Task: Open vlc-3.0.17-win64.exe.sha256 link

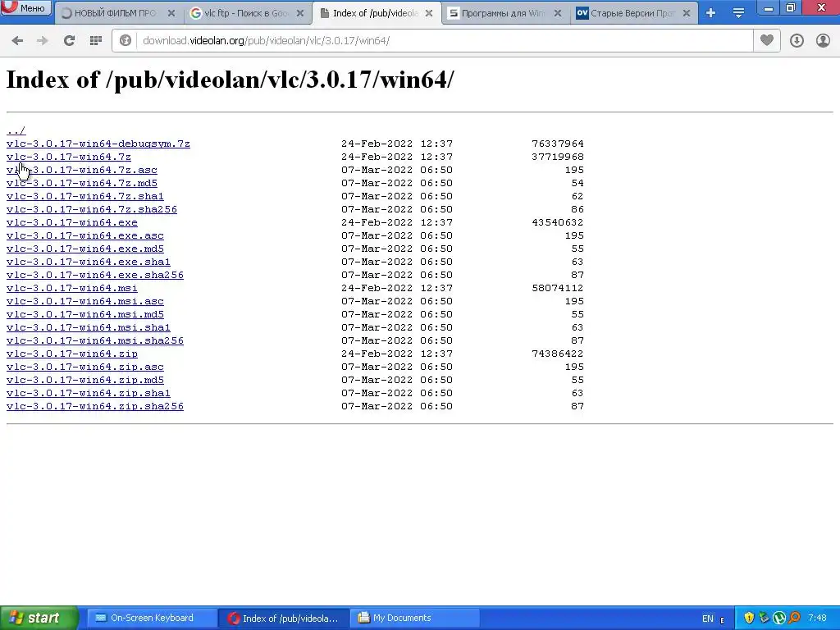Action: pyautogui.click(x=95, y=275)
